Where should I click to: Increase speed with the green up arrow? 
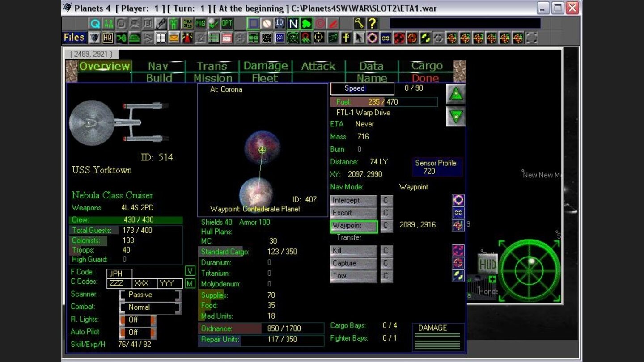[456, 94]
